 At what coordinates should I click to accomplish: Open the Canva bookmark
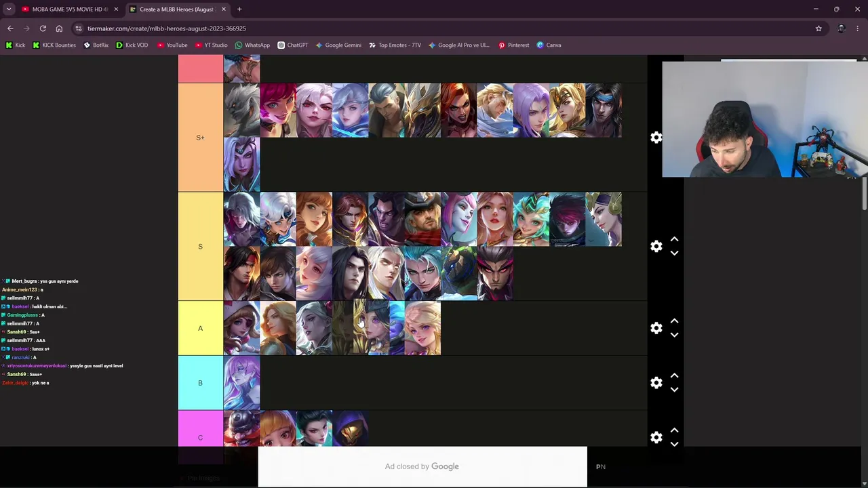coord(549,45)
